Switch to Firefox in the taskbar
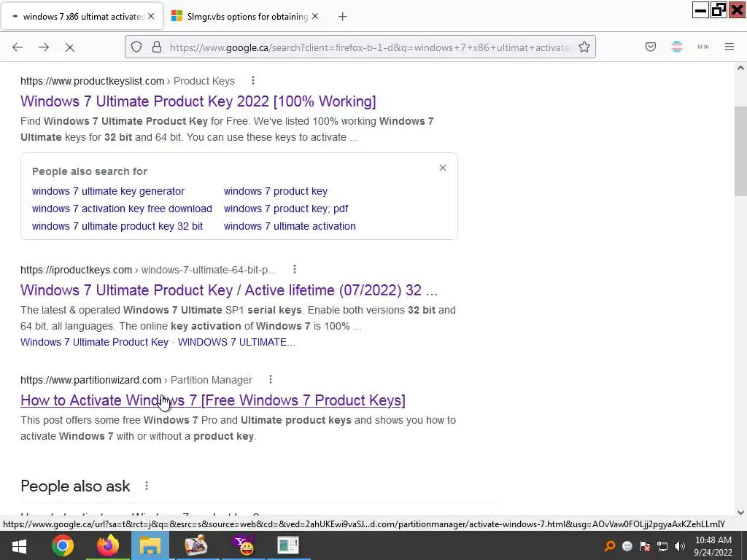The image size is (747, 560). [x=108, y=545]
